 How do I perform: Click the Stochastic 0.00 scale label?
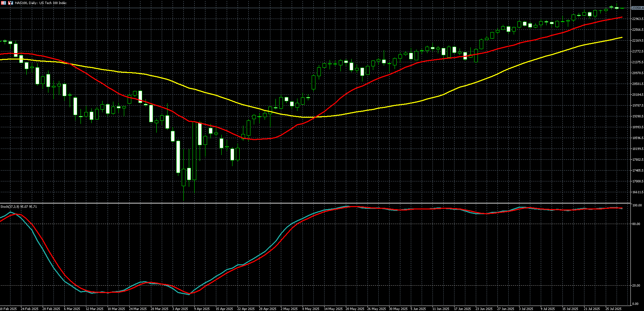coord(636,304)
